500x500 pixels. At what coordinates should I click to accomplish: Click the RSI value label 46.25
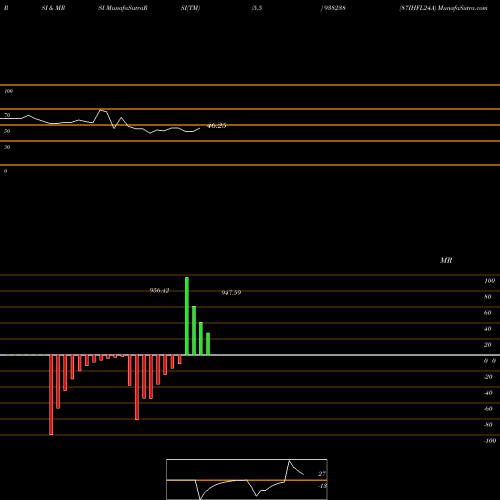[217, 126]
